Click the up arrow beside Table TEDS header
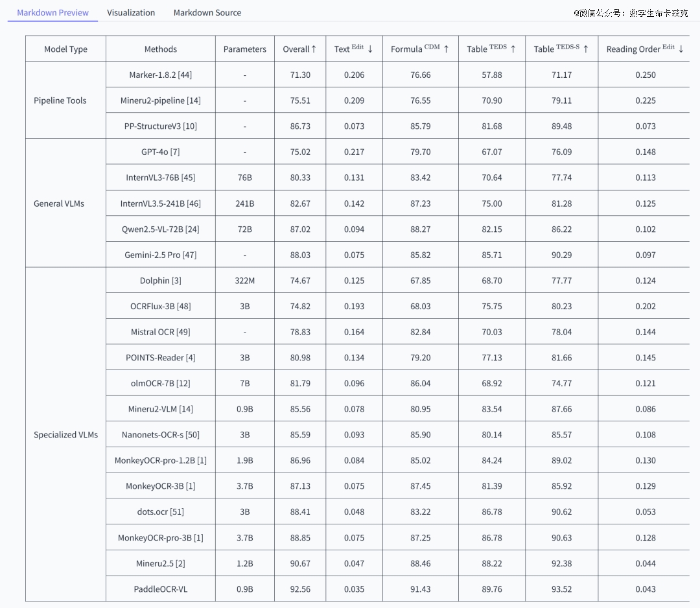Viewport: 700px width, 608px height. [513, 49]
